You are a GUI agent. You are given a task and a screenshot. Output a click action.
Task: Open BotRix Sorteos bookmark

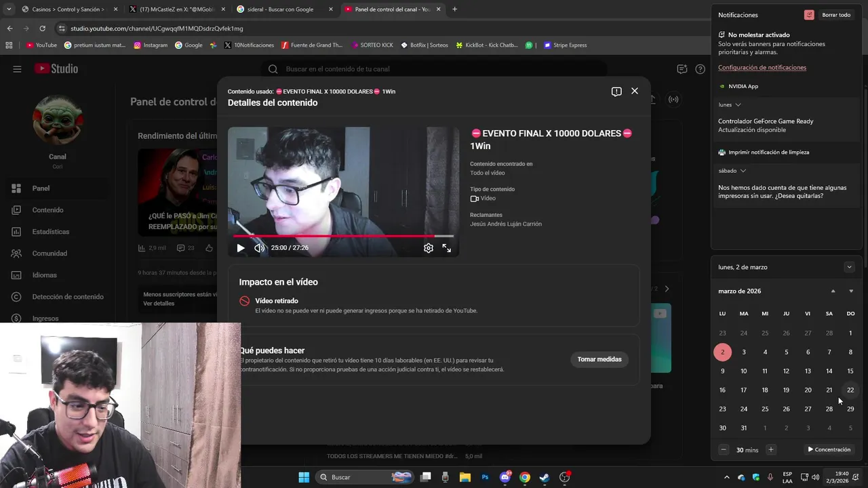[x=425, y=45]
